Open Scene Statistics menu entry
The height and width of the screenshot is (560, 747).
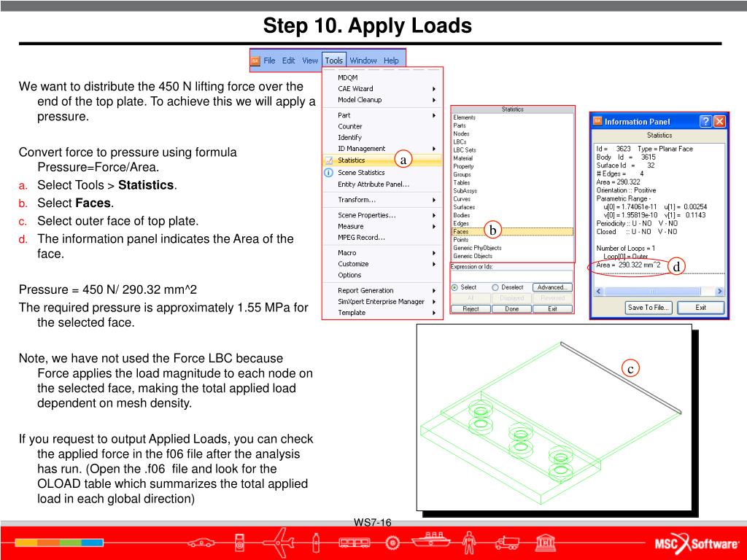(x=361, y=172)
